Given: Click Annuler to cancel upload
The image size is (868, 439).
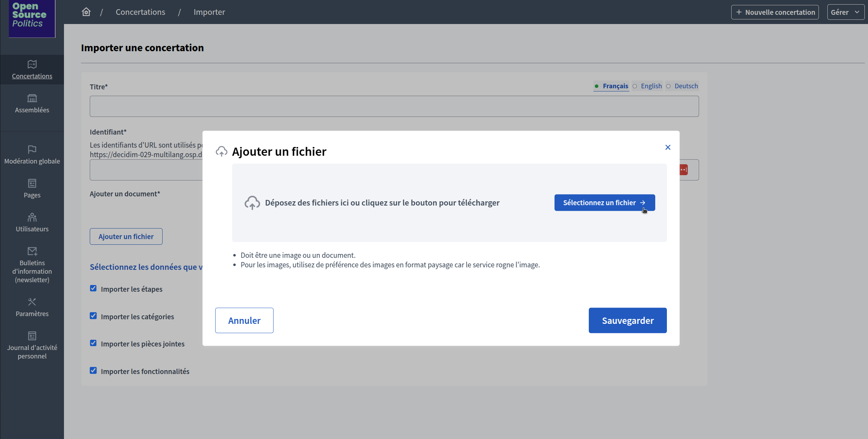Looking at the screenshot, I should pyautogui.click(x=244, y=320).
